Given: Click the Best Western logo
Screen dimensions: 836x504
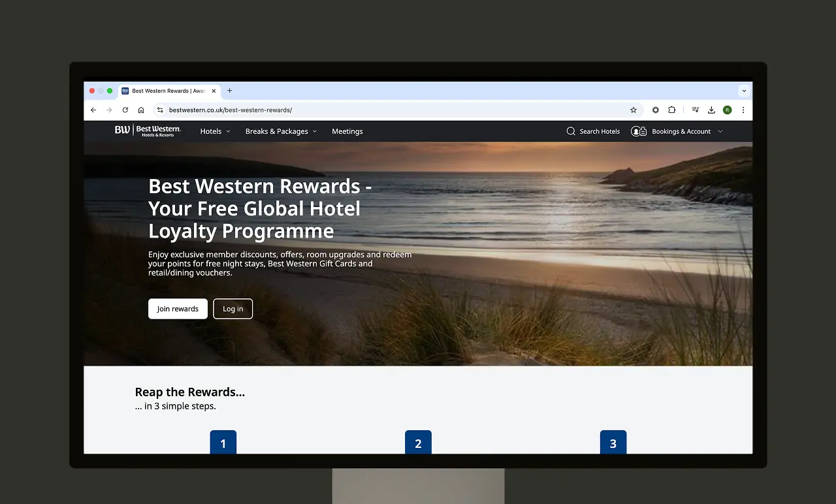Looking at the screenshot, I should tap(148, 131).
